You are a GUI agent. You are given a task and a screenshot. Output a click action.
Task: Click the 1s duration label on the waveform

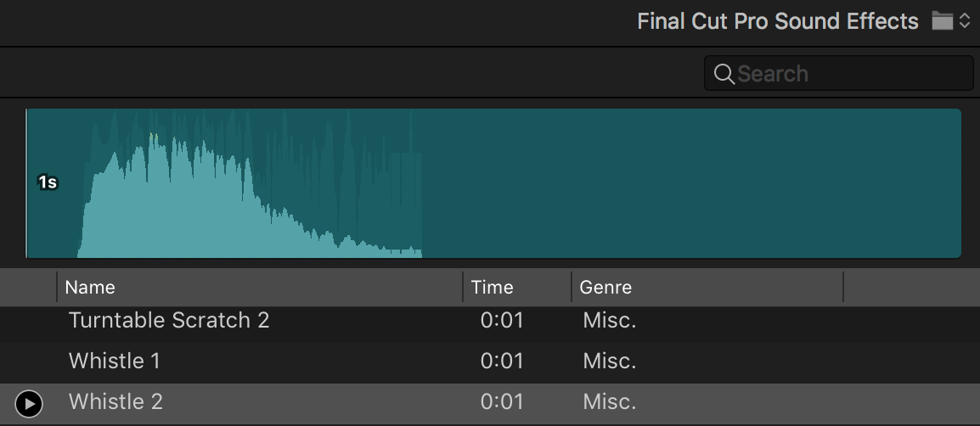48,182
